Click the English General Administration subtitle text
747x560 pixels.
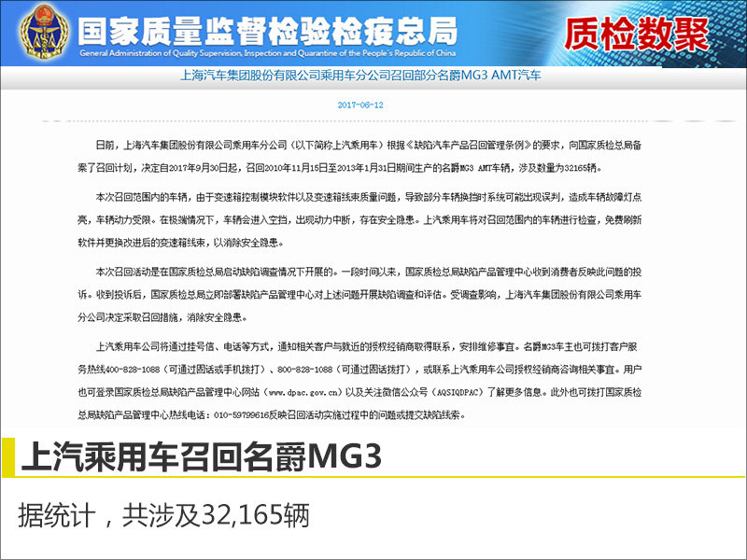pyautogui.click(x=268, y=53)
